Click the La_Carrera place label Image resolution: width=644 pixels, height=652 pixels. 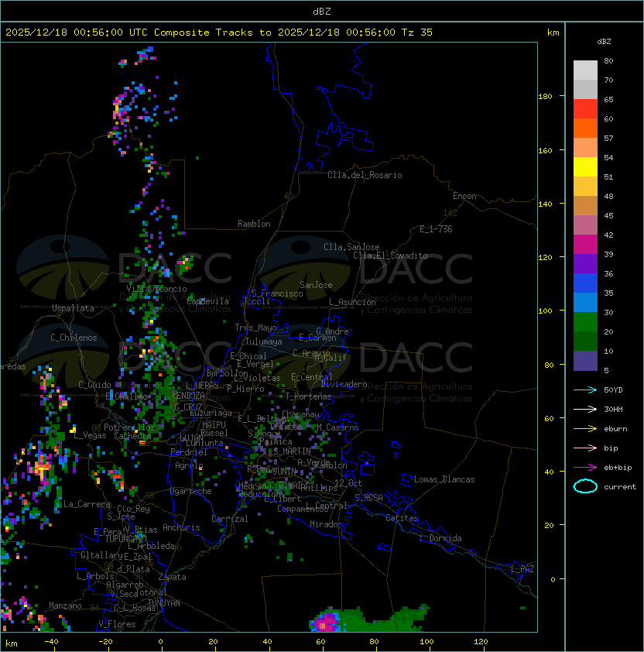pyautogui.click(x=87, y=504)
